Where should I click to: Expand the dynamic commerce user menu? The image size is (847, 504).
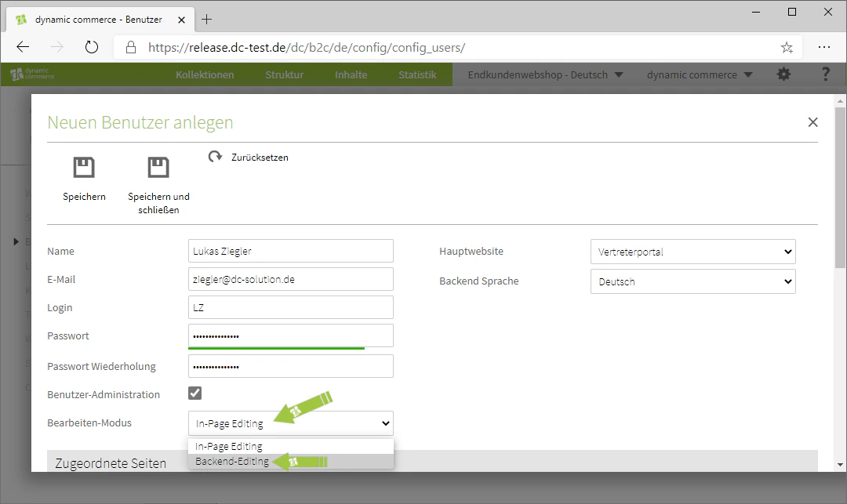click(x=700, y=74)
